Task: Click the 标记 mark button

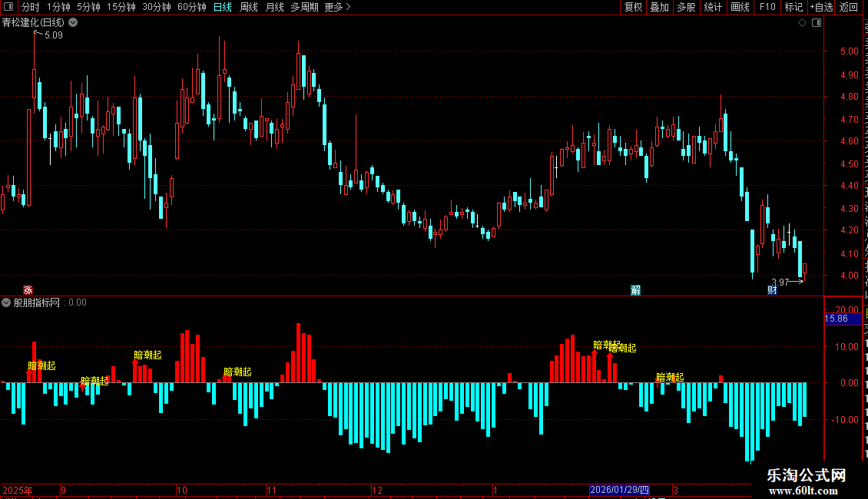Action: pyautogui.click(x=793, y=7)
